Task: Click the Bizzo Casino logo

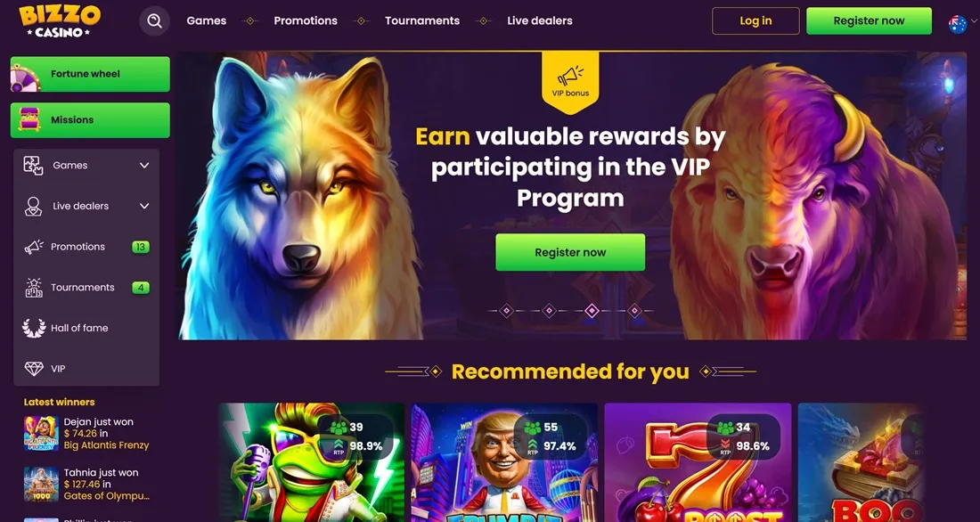Action: [60, 20]
